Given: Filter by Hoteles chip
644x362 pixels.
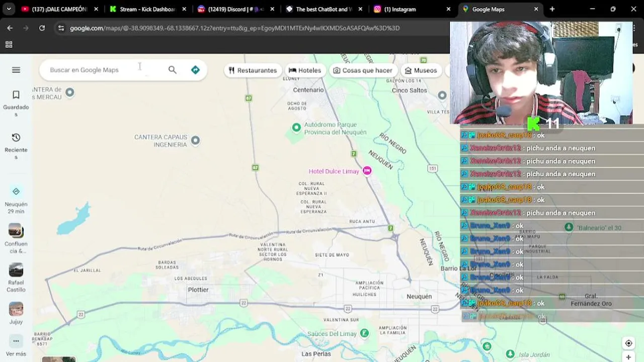Looking at the screenshot, I should tap(305, 70).
